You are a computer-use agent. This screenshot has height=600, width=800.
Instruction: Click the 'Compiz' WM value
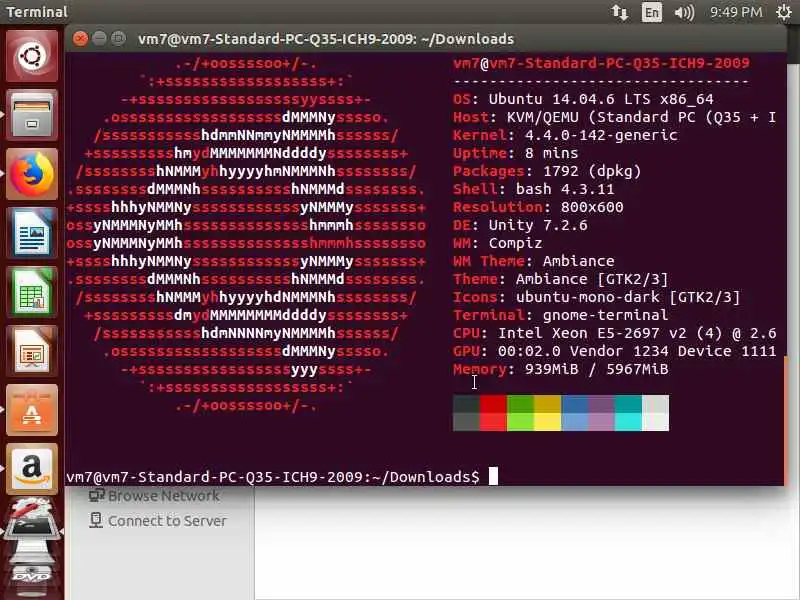pos(515,243)
